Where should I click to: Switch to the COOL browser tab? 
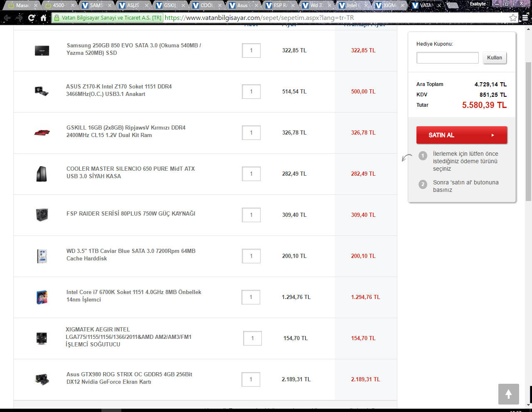[x=206, y=5]
